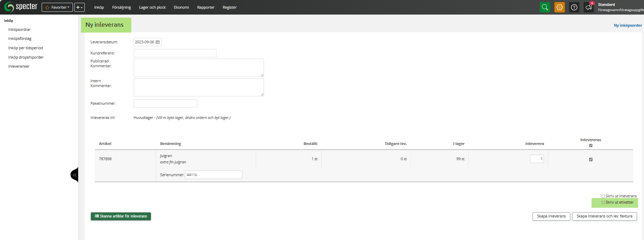Toggle the Skriv ut inleverans checkbox

tap(603, 196)
